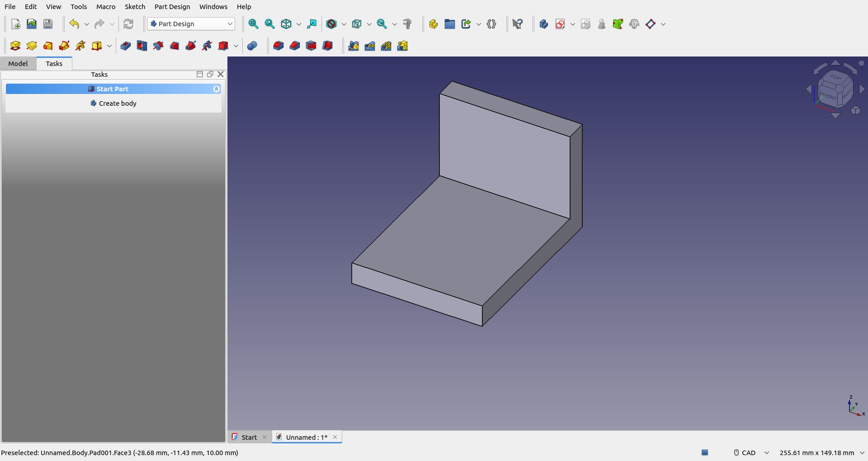The image size is (868, 461).
Task: Set isometric standard view
Action: pos(286,24)
